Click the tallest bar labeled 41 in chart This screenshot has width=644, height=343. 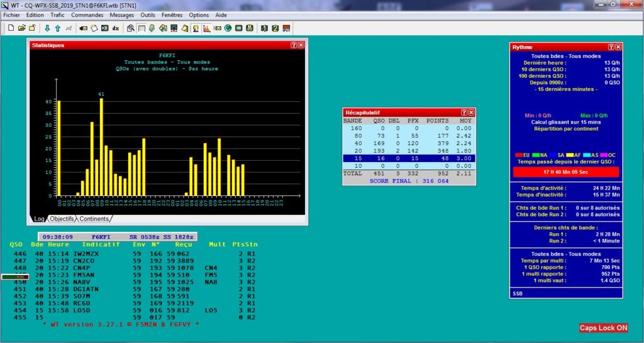coord(101,147)
